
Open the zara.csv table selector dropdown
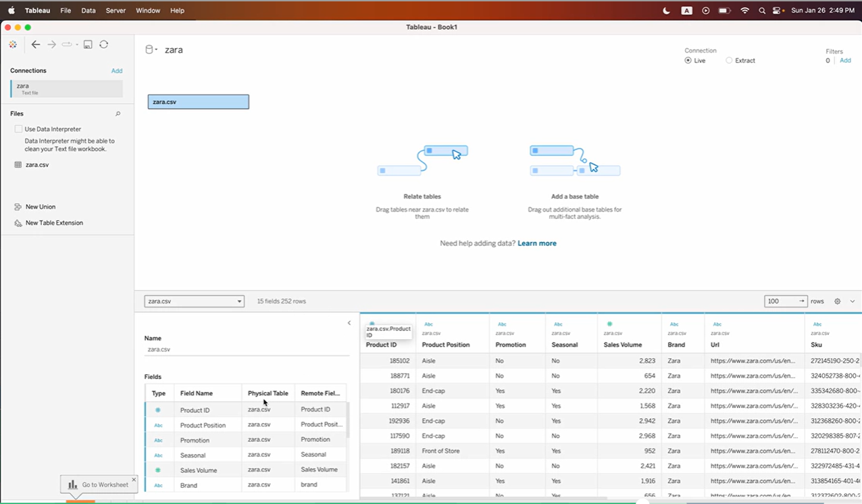pyautogui.click(x=194, y=301)
